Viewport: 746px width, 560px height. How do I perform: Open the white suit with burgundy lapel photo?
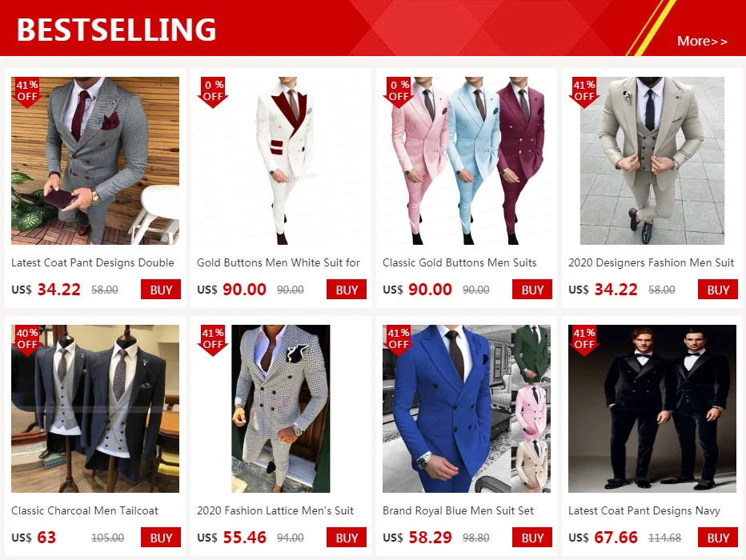point(281,161)
